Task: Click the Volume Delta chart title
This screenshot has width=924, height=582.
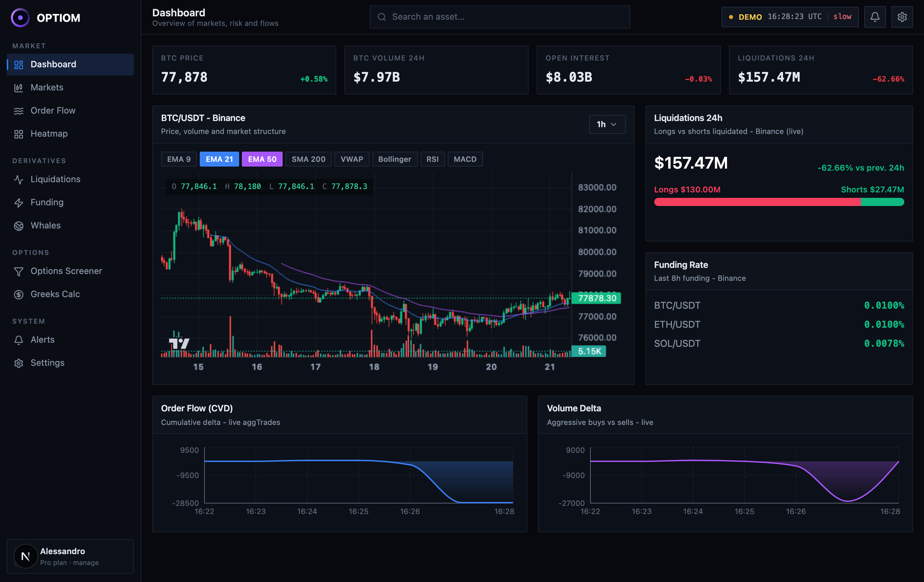Action: point(574,409)
